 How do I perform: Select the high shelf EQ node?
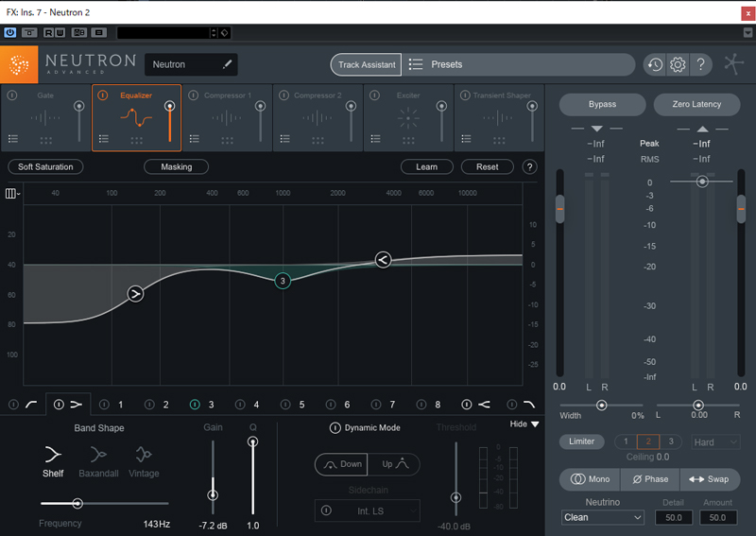[x=383, y=260]
